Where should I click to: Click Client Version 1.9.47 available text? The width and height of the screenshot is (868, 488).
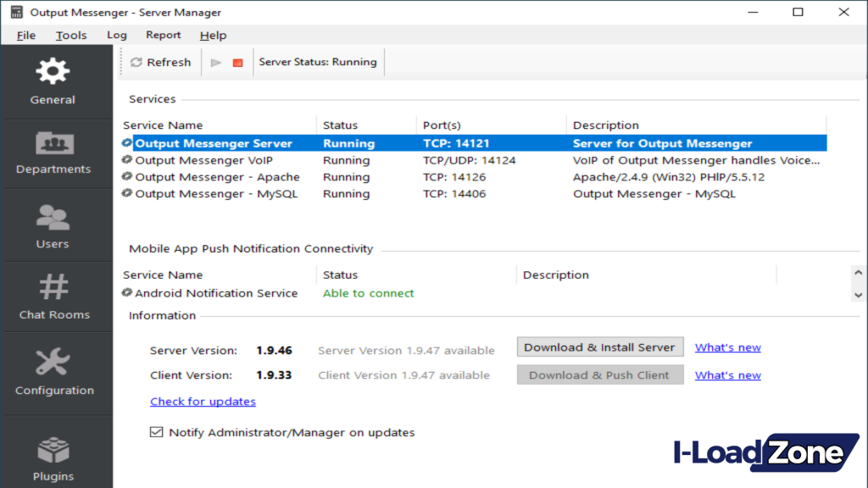404,375
